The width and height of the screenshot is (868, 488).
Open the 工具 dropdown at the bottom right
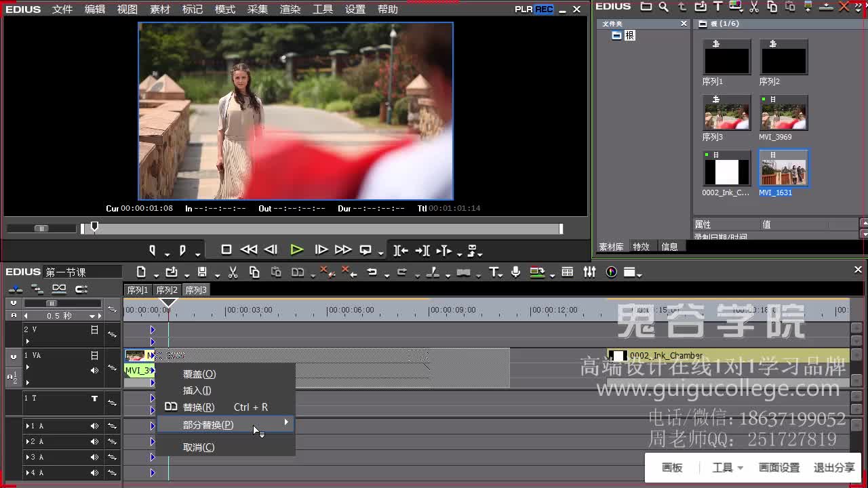click(x=726, y=467)
